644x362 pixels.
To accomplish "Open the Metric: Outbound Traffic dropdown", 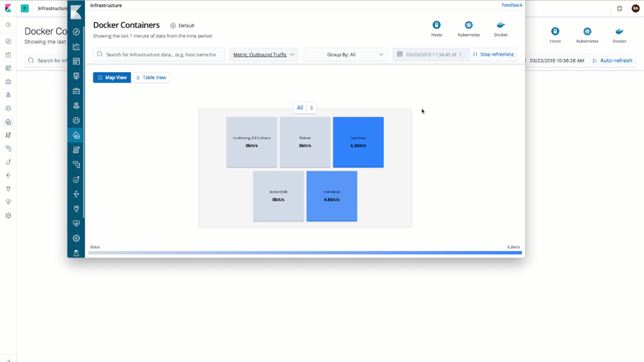I will (264, 54).
